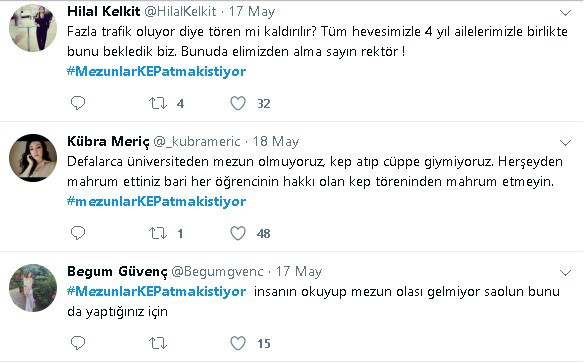This screenshot has width=584, height=363.
Task: Open Kübra Meriç's profile picture
Action: click(x=33, y=158)
